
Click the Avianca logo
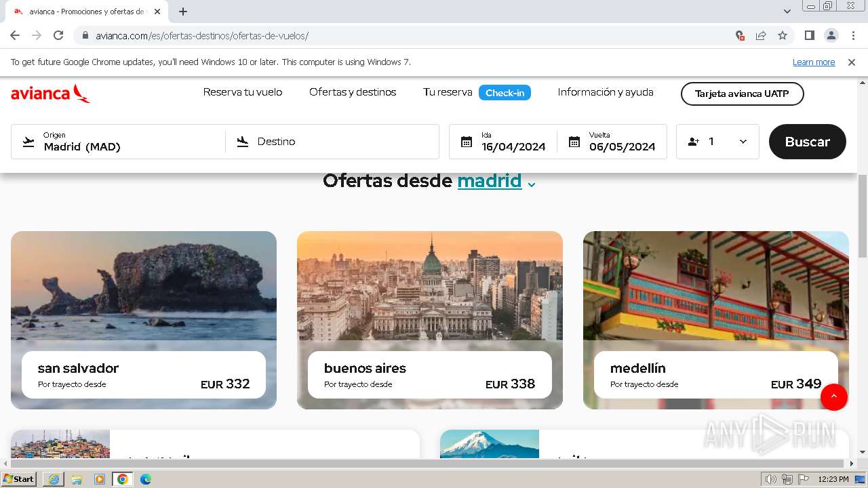tap(50, 94)
